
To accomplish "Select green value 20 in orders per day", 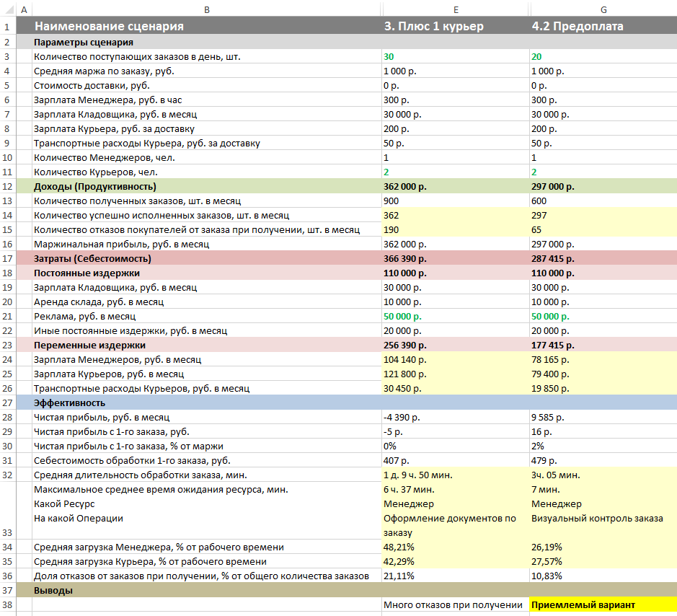I will [536, 56].
